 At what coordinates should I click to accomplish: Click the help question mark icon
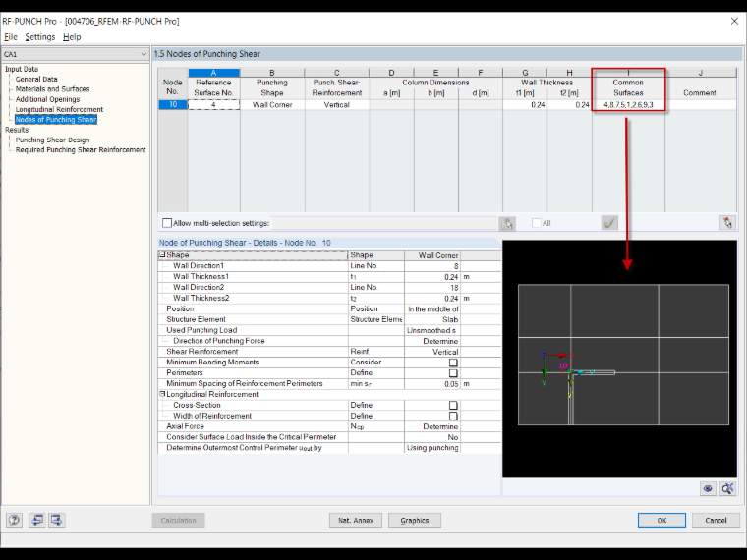(15, 520)
